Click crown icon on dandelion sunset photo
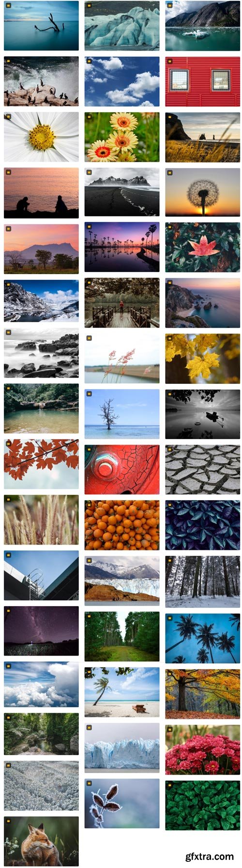Image resolution: width=242 pixels, height=868 pixels. pyautogui.click(x=170, y=172)
